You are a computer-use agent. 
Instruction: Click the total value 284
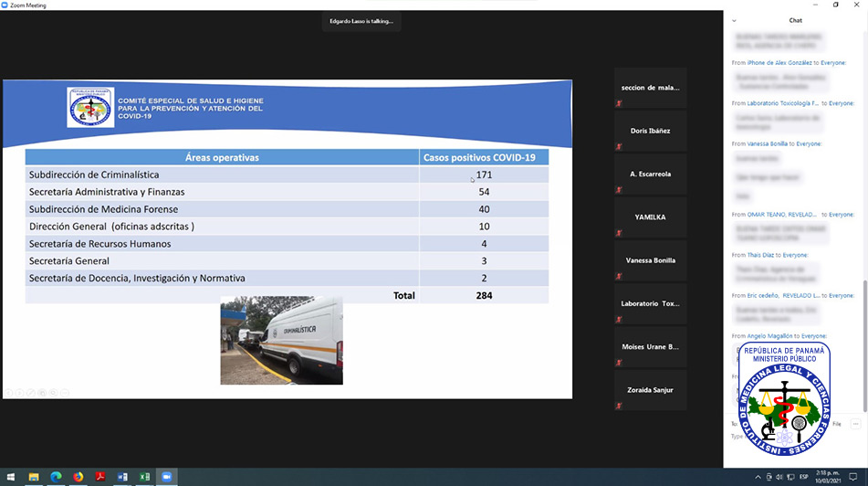(484, 295)
